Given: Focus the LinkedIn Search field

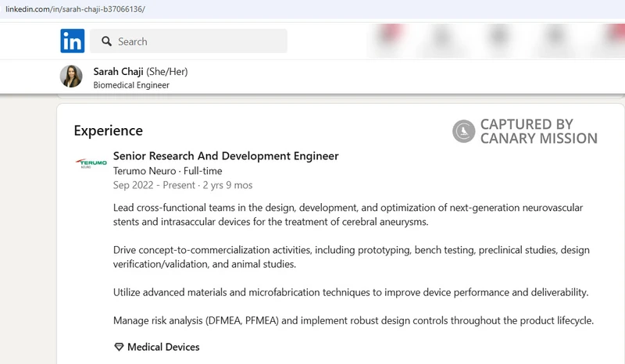Looking at the screenshot, I should (188, 41).
